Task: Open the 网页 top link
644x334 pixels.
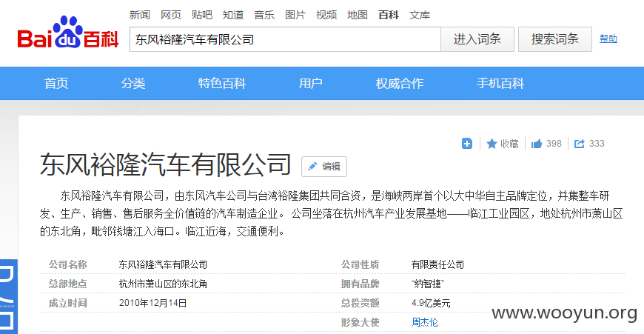Action: click(x=171, y=16)
